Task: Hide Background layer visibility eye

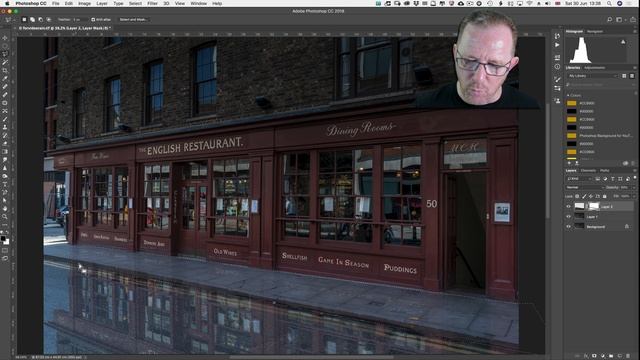Action: coord(569,227)
